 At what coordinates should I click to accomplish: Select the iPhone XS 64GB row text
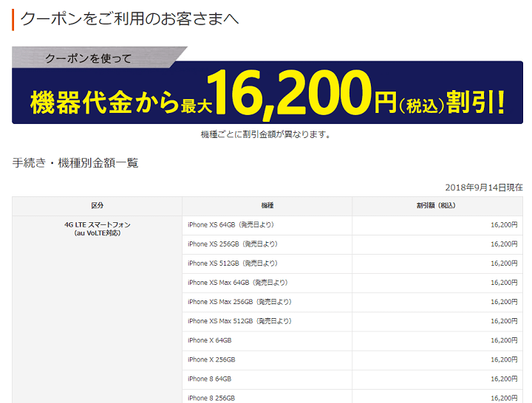(231, 224)
